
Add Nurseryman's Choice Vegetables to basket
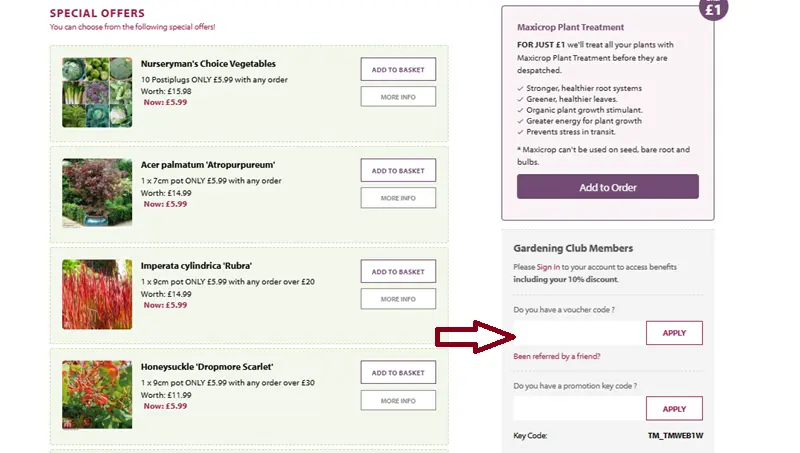(x=398, y=70)
